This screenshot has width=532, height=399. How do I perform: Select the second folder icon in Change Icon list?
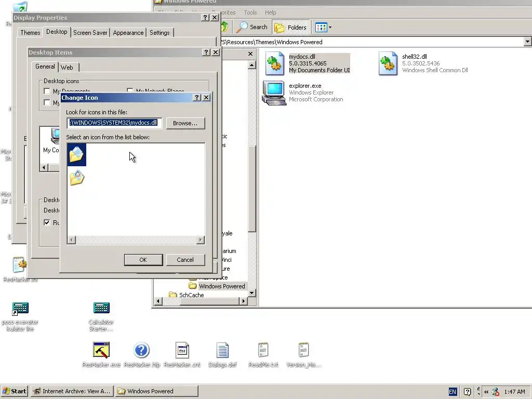click(77, 178)
